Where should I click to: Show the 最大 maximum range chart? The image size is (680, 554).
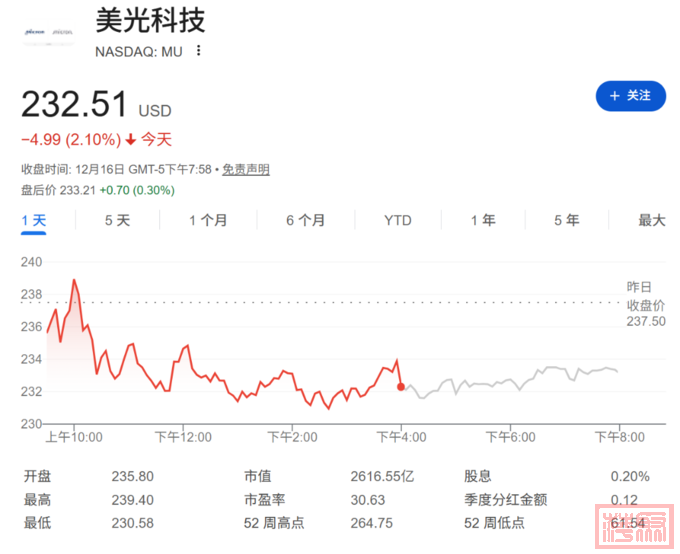click(x=652, y=220)
